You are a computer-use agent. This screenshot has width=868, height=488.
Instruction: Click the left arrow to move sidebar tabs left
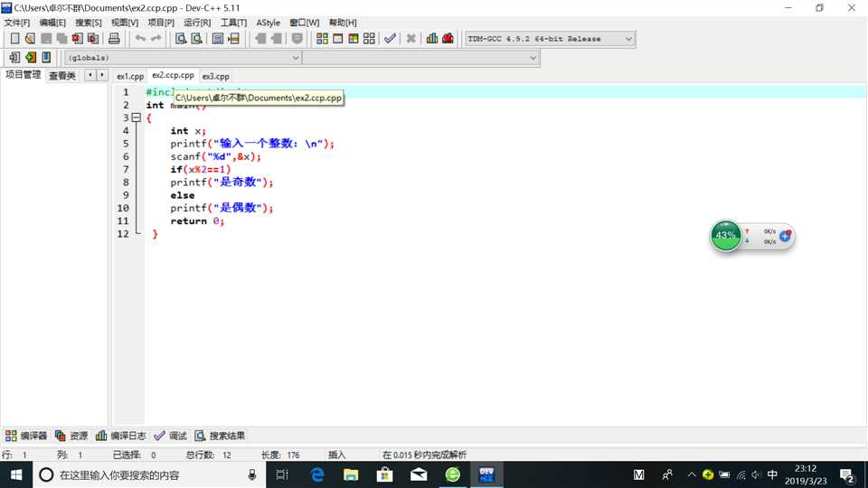pos(90,75)
